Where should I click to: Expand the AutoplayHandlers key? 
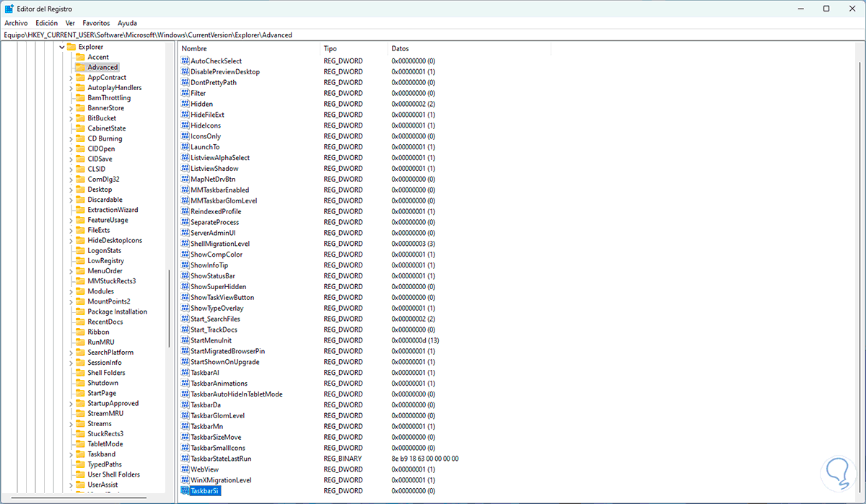(71, 88)
